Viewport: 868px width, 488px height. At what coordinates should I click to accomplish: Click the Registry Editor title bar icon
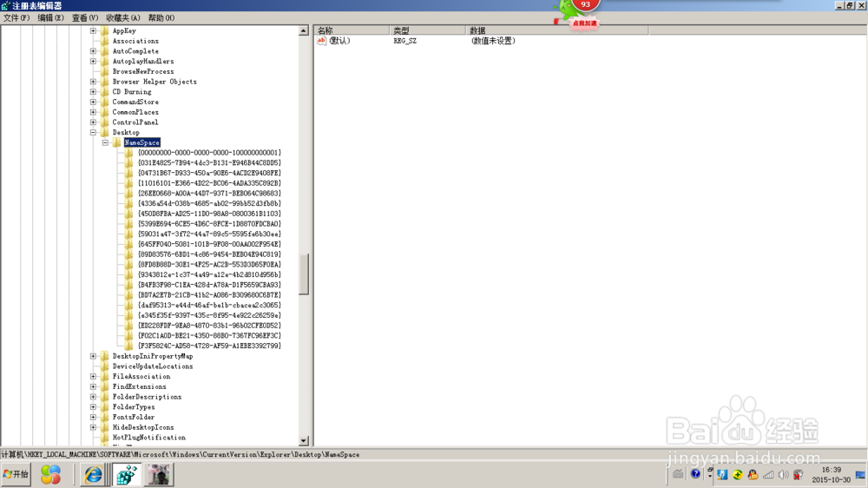tap(5, 5)
